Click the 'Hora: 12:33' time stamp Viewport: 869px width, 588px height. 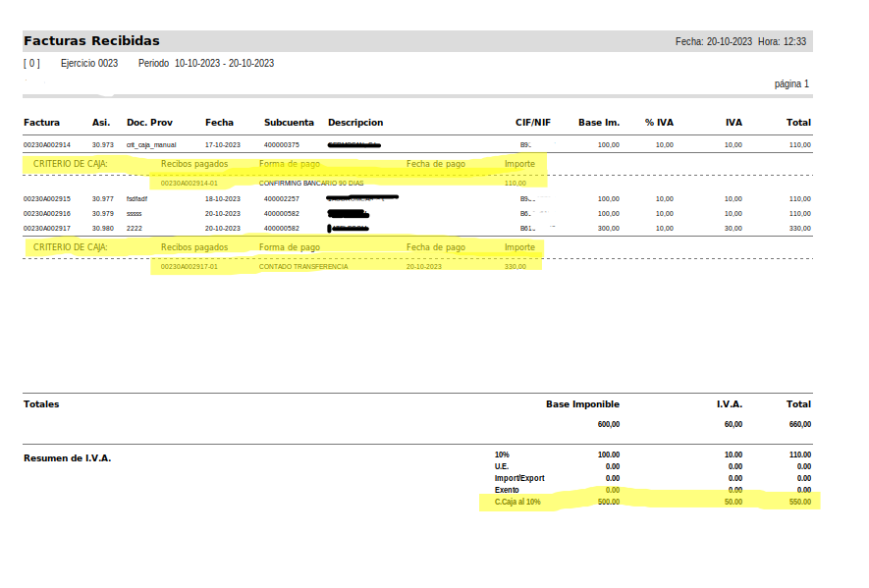(x=782, y=41)
